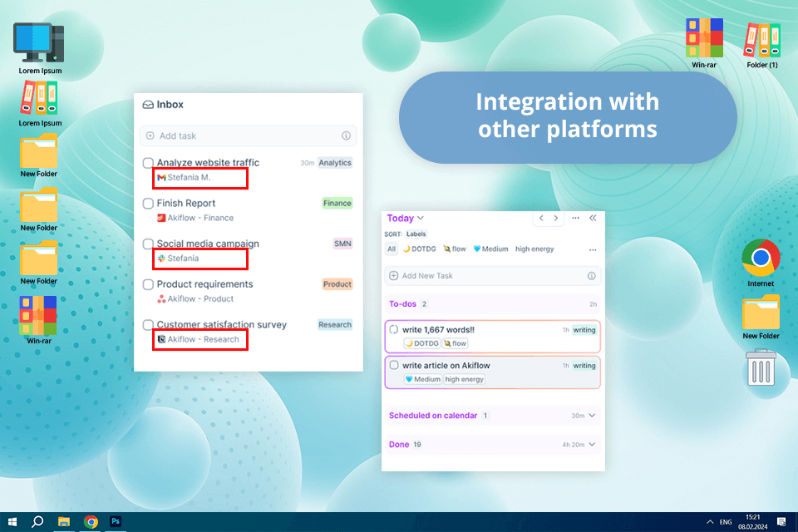Click the SMN label tag

pos(342,244)
